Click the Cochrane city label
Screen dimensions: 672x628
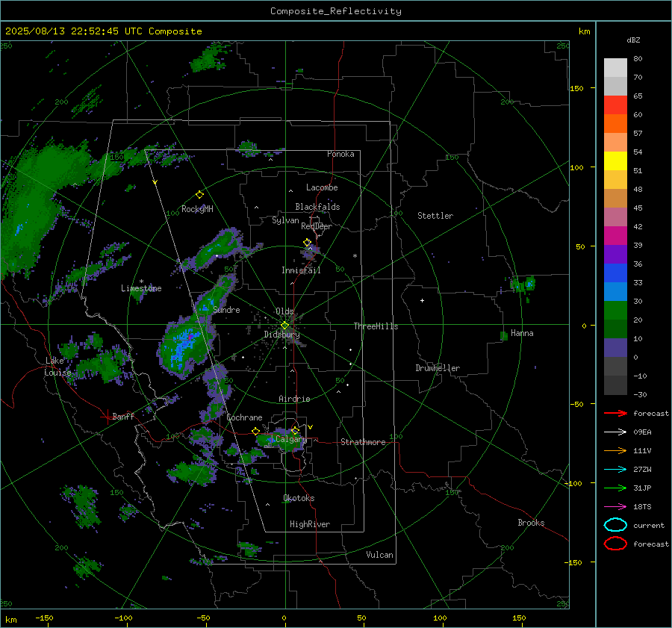pyautogui.click(x=244, y=417)
